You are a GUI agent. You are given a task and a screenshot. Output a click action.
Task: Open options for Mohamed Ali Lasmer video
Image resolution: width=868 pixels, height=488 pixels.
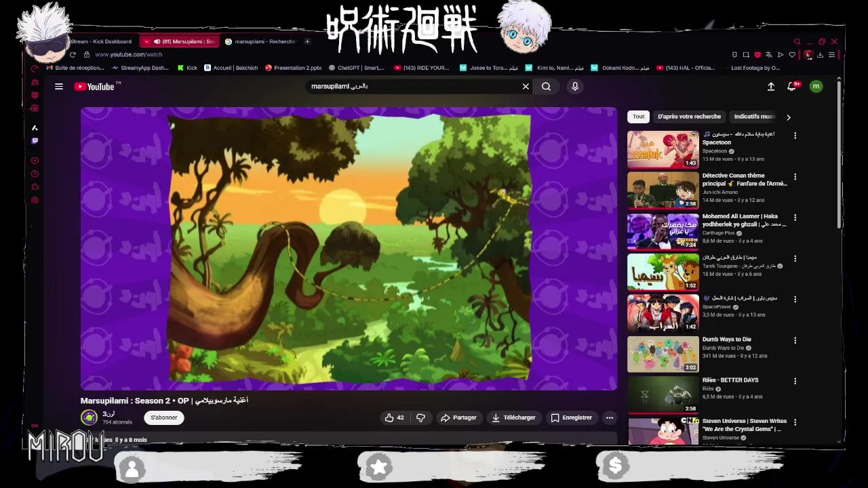pyautogui.click(x=795, y=218)
